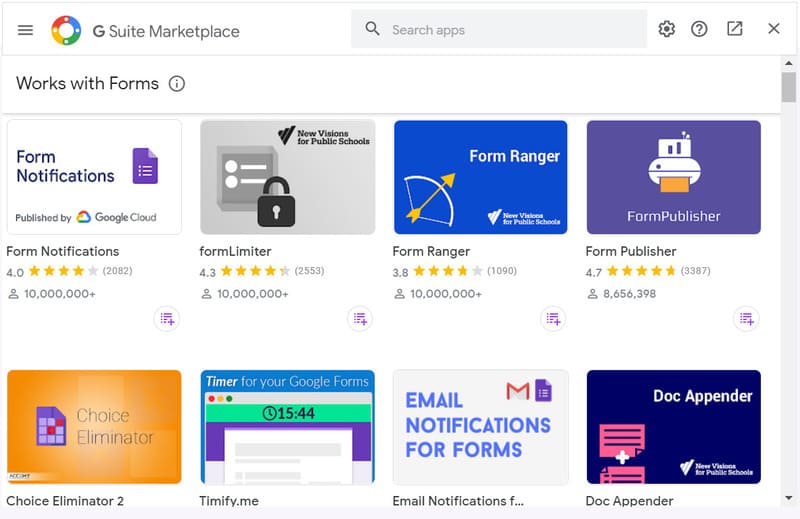Click the (2553) review count
The width and height of the screenshot is (800, 519).
(309, 271)
